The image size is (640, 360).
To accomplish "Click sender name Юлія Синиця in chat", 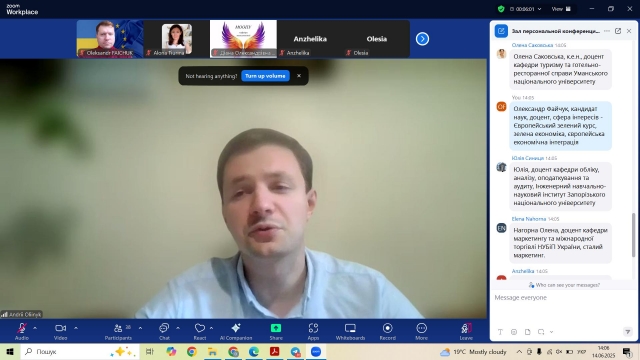I will click(528, 158).
